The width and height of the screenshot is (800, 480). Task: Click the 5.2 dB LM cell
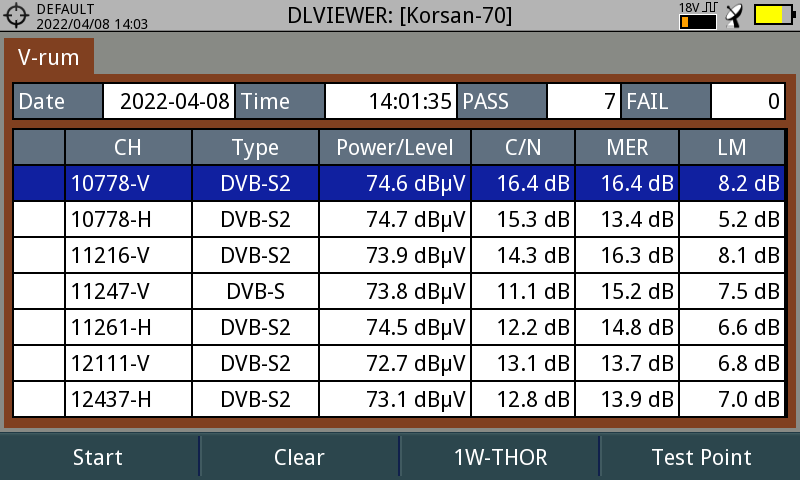coord(732,219)
